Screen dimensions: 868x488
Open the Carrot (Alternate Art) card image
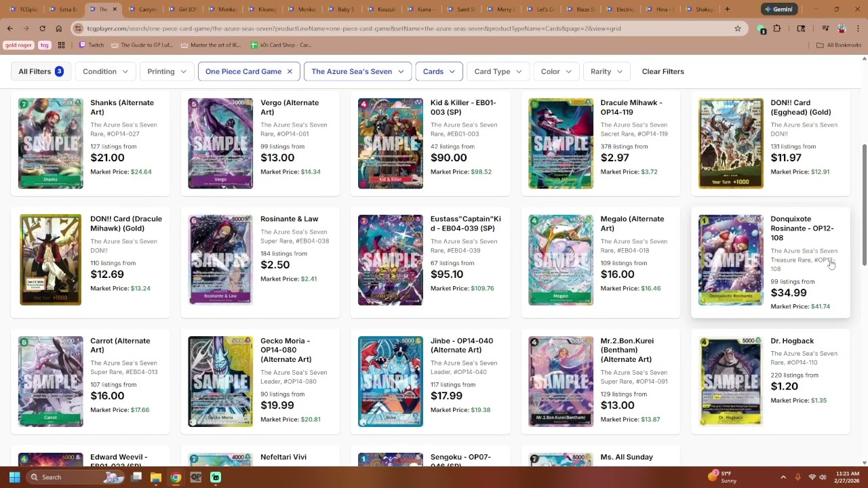50,382
